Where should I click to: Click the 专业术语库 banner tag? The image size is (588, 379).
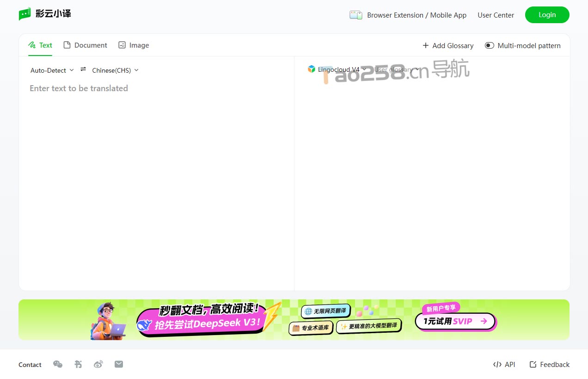coord(311,328)
